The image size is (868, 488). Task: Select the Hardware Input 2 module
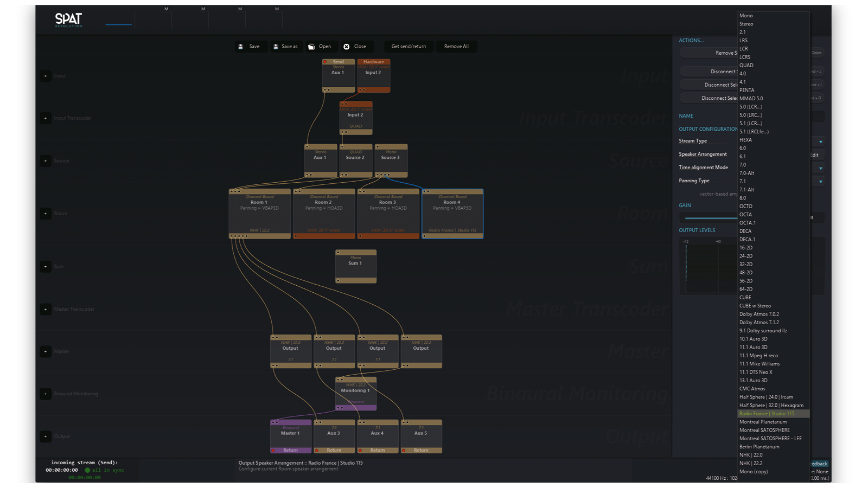[373, 76]
